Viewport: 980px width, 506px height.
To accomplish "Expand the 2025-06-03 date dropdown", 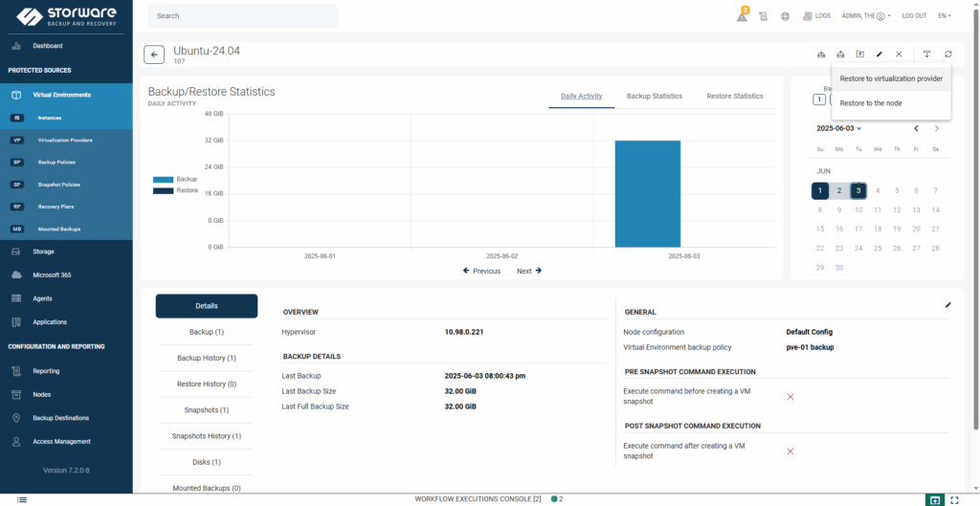I will point(838,128).
